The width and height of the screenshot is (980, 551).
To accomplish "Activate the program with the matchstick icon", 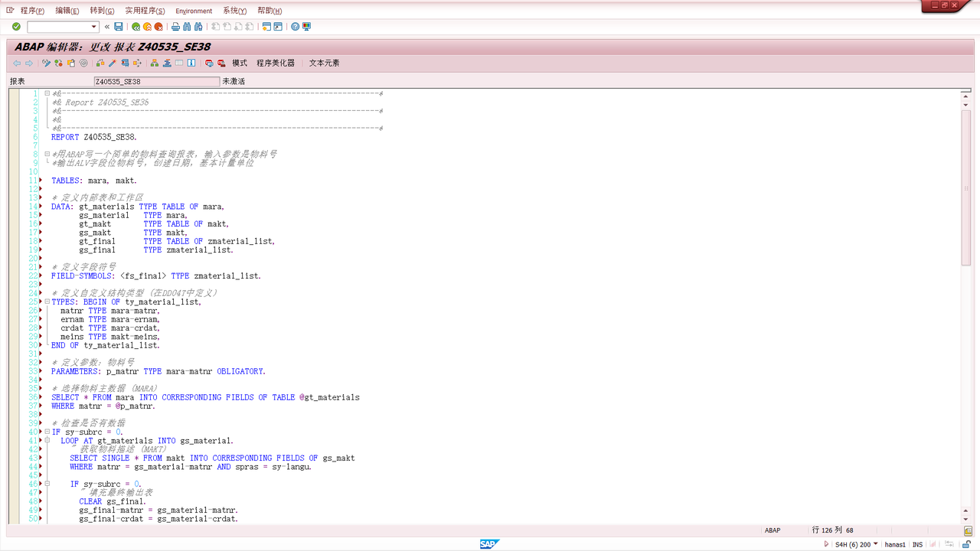I will point(113,64).
